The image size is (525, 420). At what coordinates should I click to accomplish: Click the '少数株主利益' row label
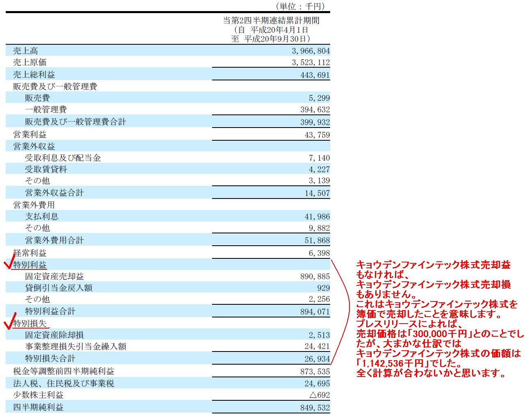[38, 395]
